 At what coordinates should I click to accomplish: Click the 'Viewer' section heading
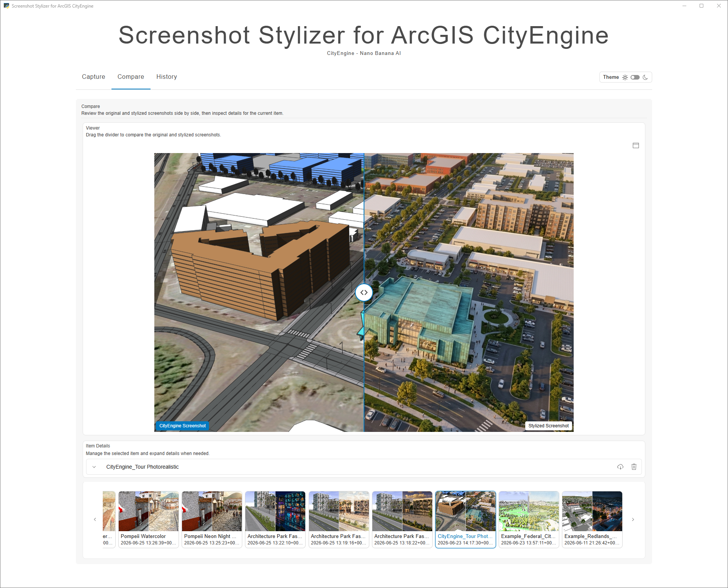pos(93,128)
